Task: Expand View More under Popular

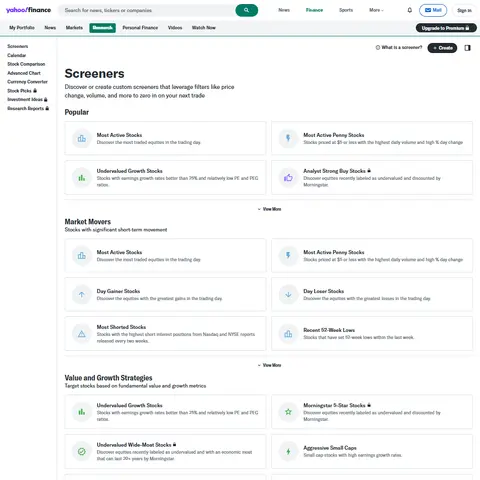Action: click(x=269, y=209)
